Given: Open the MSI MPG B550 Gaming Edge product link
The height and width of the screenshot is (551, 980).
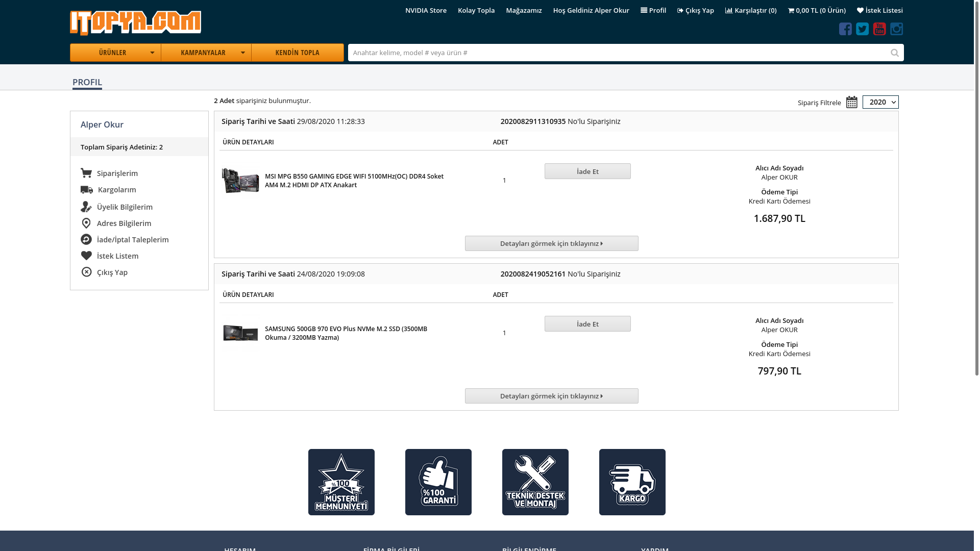Looking at the screenshot, I should point(354,181).
